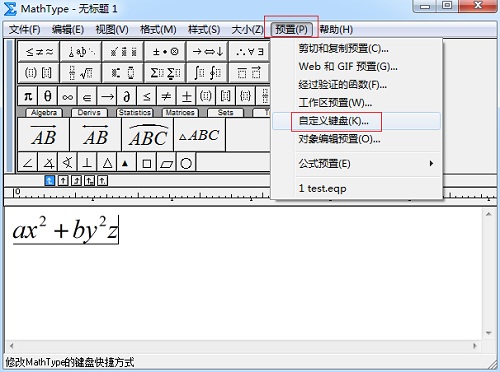Select the fourth tab stop type button

click(89, 181)
